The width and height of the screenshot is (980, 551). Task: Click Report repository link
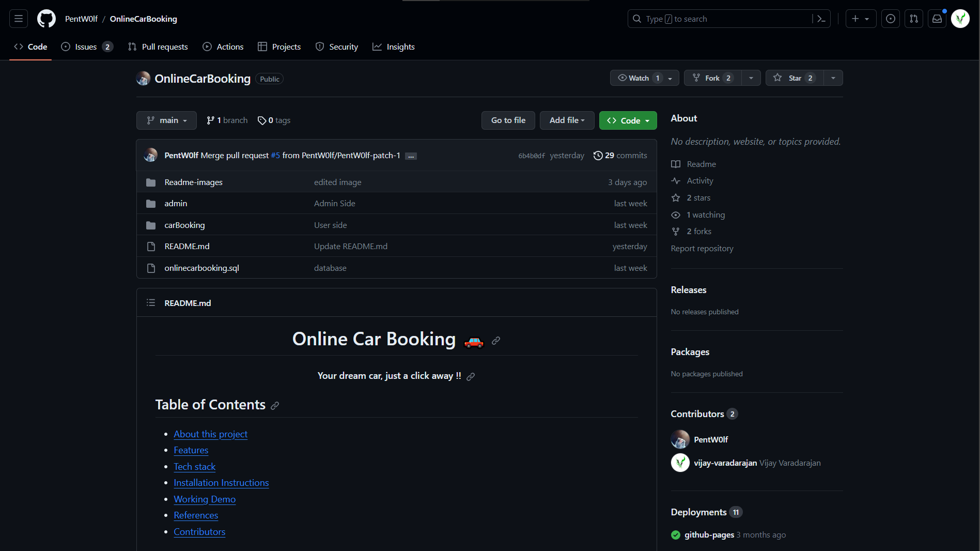click(x=702, y=249)
